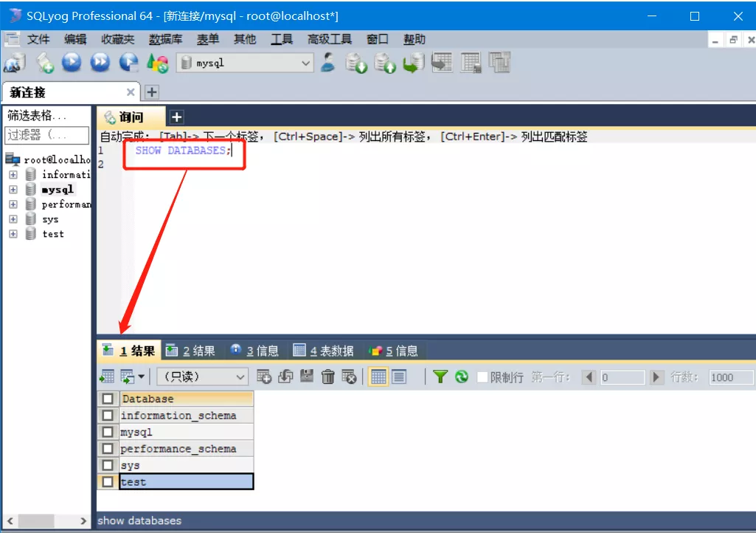This screenshot has width=756, height=533.
Task: Open the 文件 menu
Action: [38, 39]
